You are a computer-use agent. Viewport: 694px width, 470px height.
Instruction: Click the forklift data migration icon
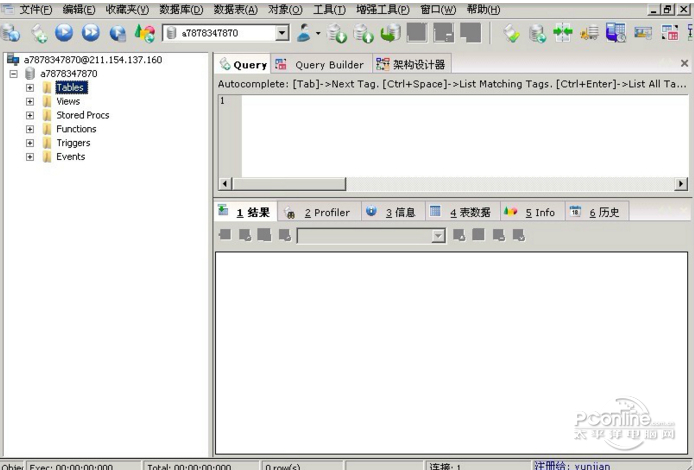point(590,33)
